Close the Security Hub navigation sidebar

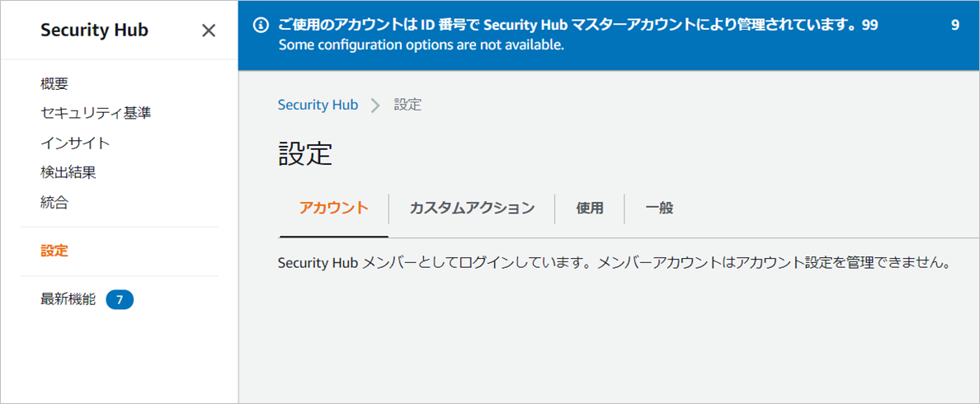coord(209,31)
